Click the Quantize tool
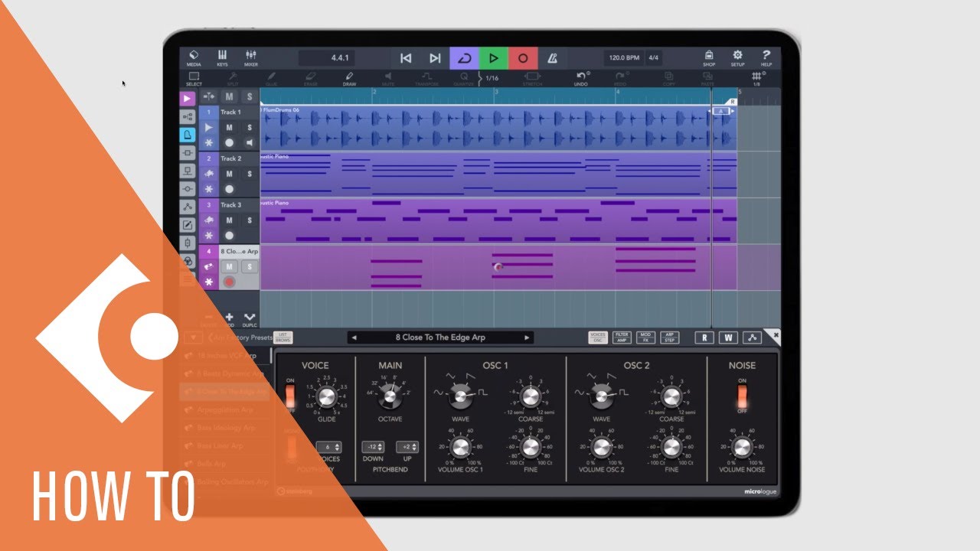 pyautogui.click(x=464, y=78)
